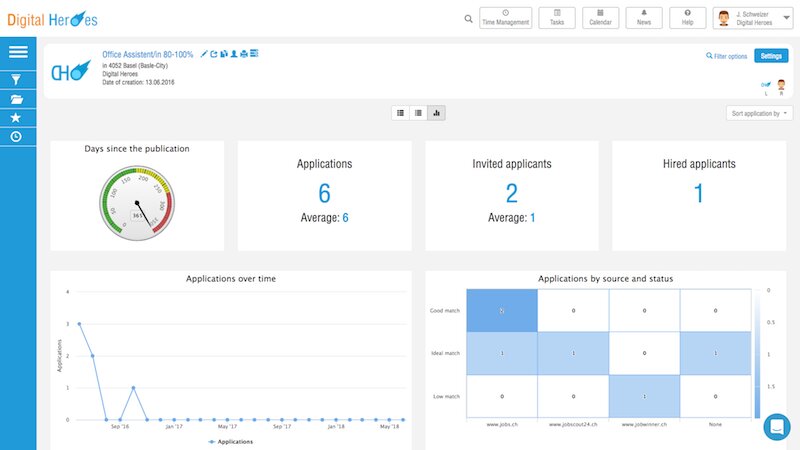Click the printer icon beside job title

[x=244, y=53]
